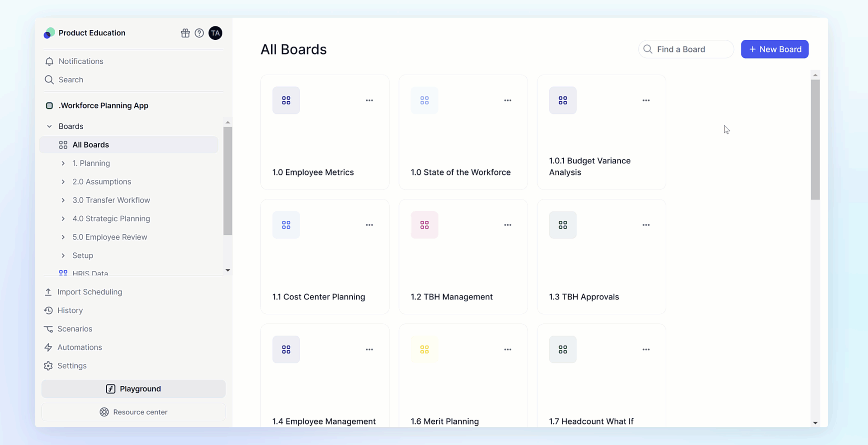
Task: Open the 1.0.1 Budget Variance Analysis board icon
Action: click(563, 100)
